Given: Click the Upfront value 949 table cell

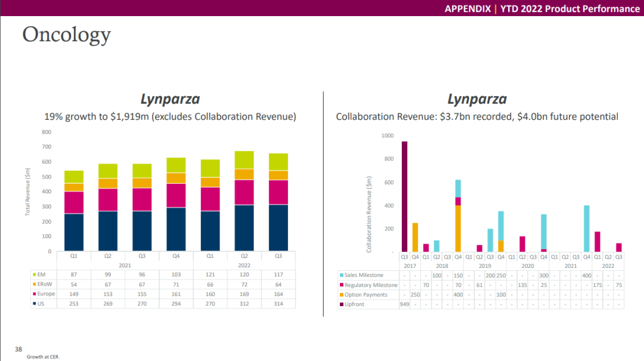Looking at the screenshot, I should (x=404, y=304).
